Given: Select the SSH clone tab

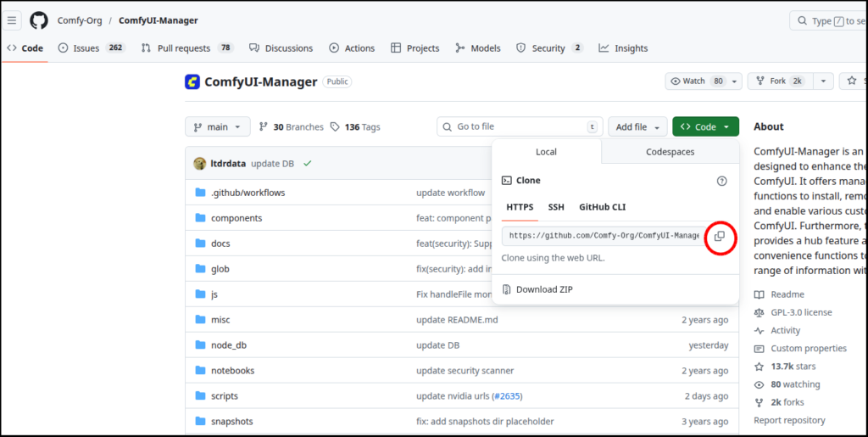Looking at the screenshot, I should (555, 207).
